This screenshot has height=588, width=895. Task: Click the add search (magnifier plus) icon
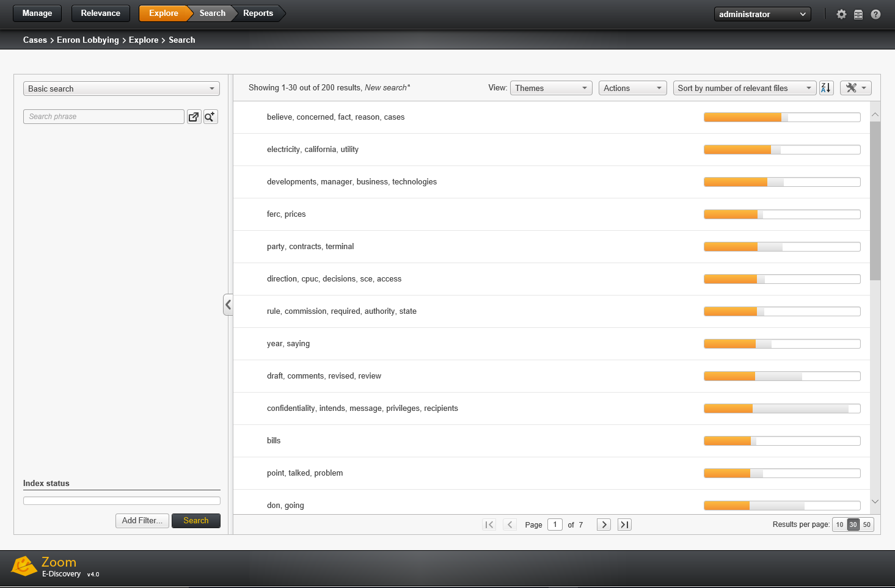click(210, 116)
